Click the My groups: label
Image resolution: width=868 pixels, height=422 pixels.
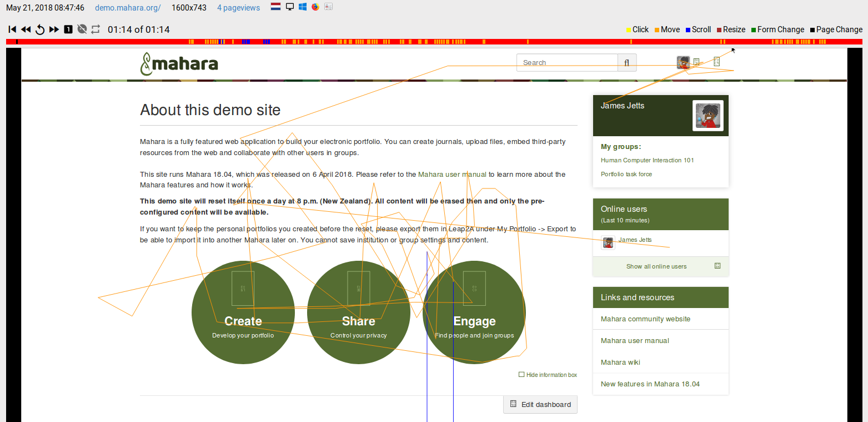[621, 147]
